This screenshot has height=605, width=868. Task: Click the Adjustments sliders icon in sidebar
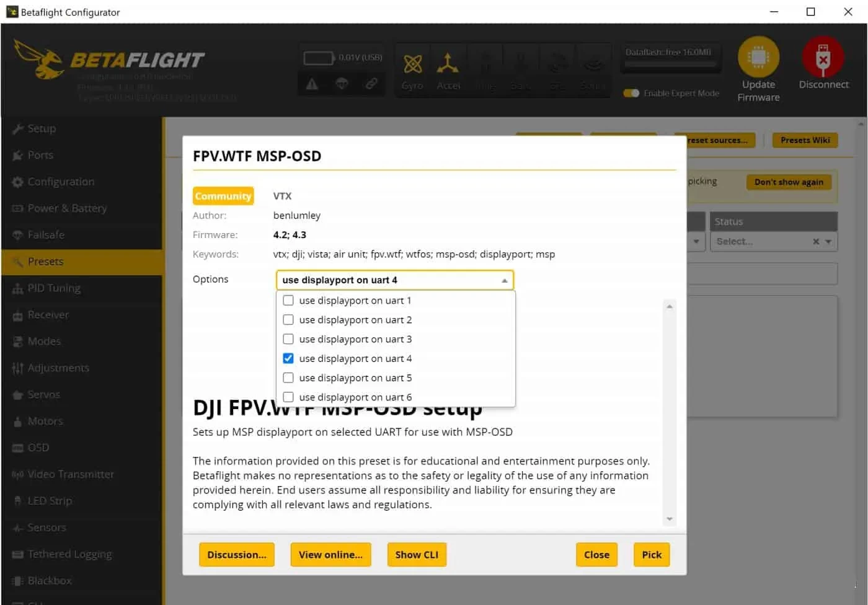(x=18, y=368)
